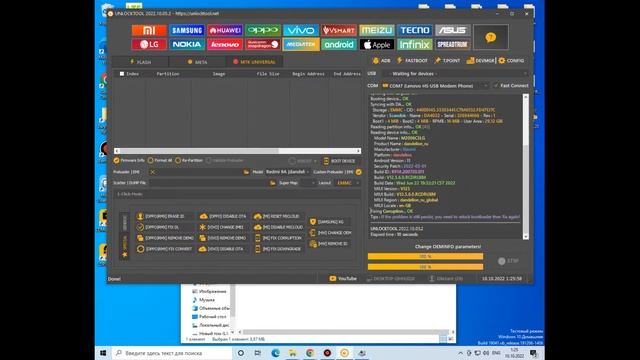Image resolution: width=640 pixels, height=360 pixels.
Task: Open the Windows Start menu
Action: pyautogui.click(x=103, y=353)
